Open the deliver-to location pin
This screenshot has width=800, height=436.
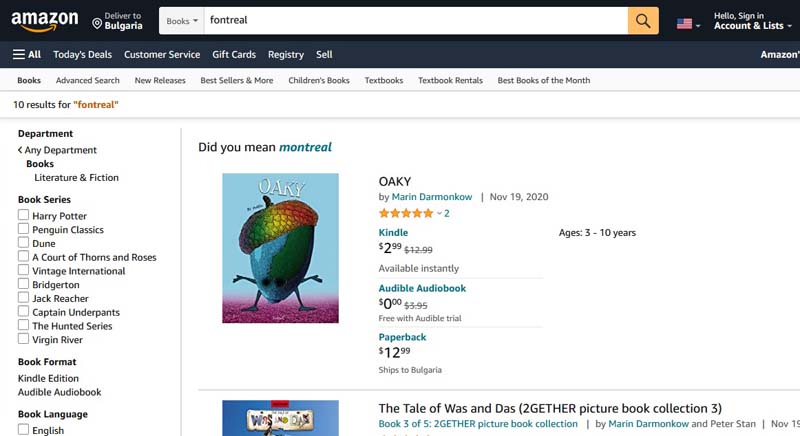click(x=97, y=21)
